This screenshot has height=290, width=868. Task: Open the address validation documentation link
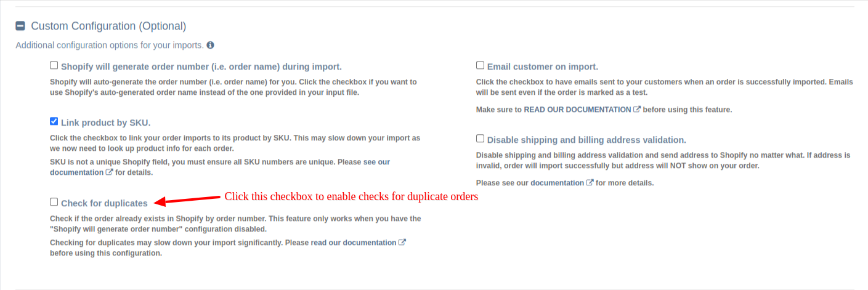tap(557, 183)
